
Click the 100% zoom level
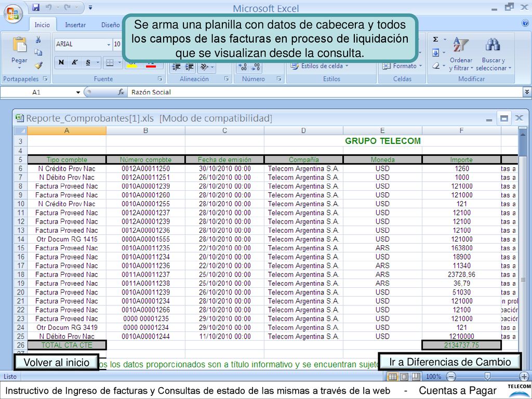[433, 377]
